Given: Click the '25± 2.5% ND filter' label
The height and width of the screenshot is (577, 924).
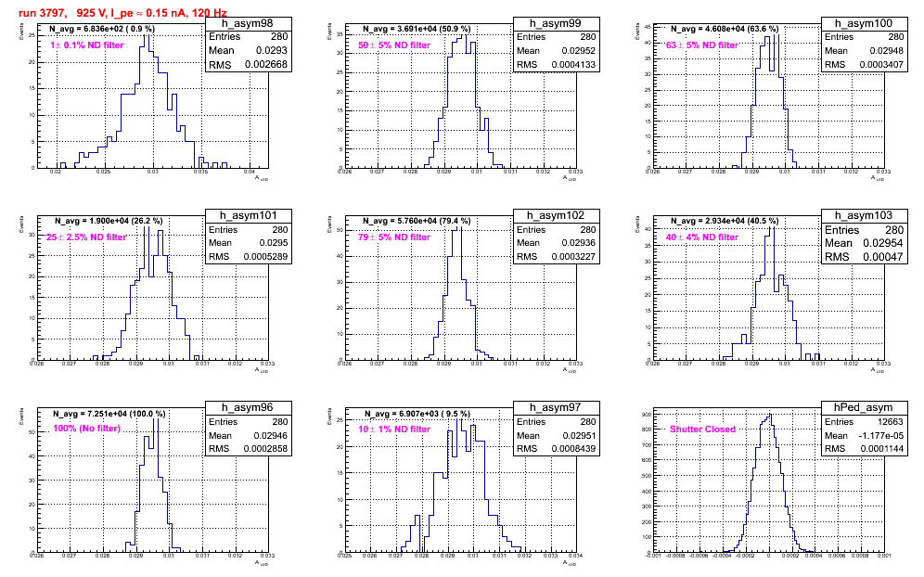Looking at the screenshot, I should tap(86, 237).
